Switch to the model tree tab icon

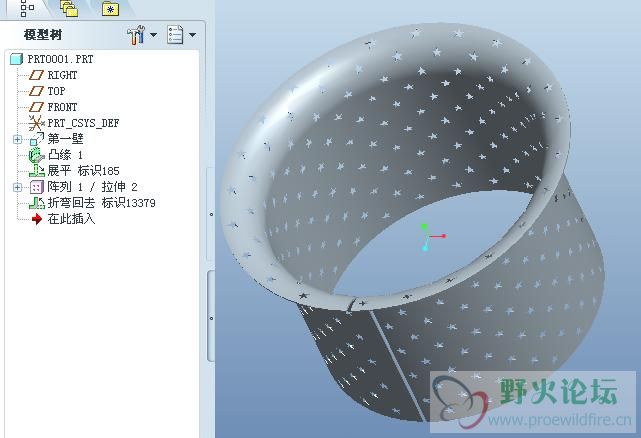click(x=27, y=8)
